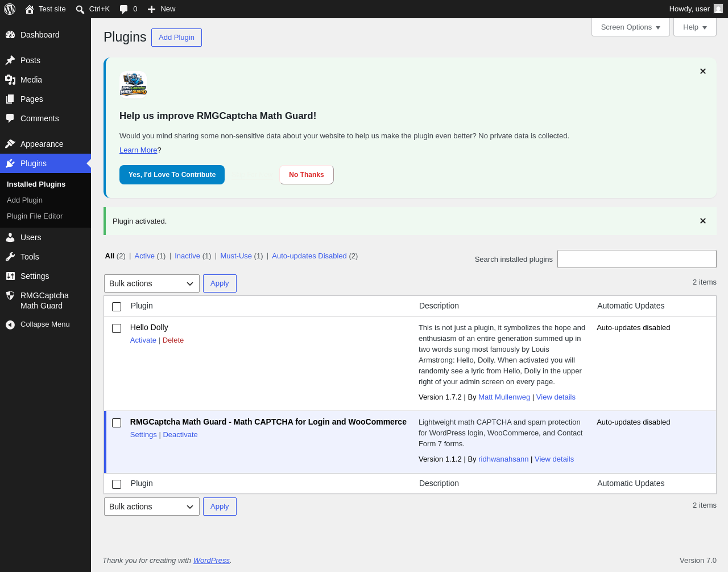The height and width of the screenshot is (572, 728).
Task: Open Plugin File Editor submenu item
Action: pyautogui.click(x=35, y=216)
